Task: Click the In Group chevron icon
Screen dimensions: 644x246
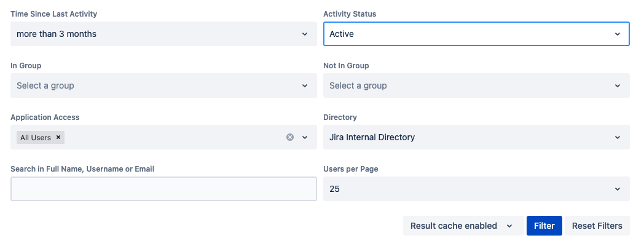Action: [x=305, y=85]
